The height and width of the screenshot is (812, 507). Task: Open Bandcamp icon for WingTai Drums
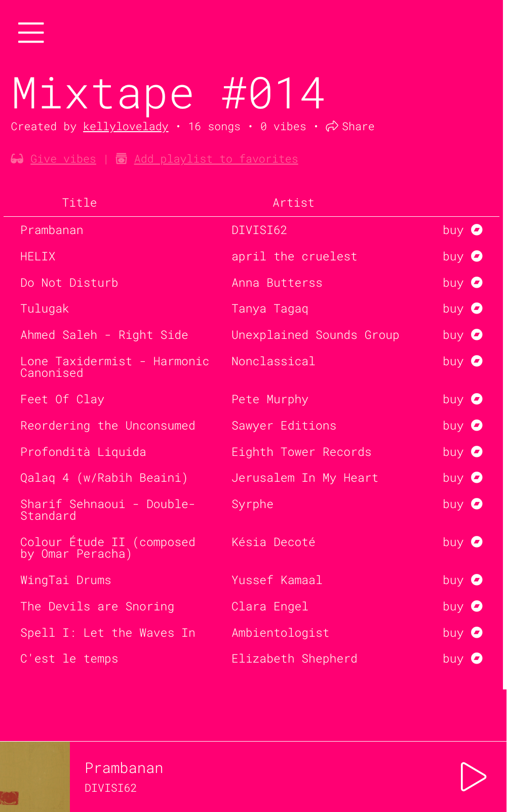tap(477, 580)
